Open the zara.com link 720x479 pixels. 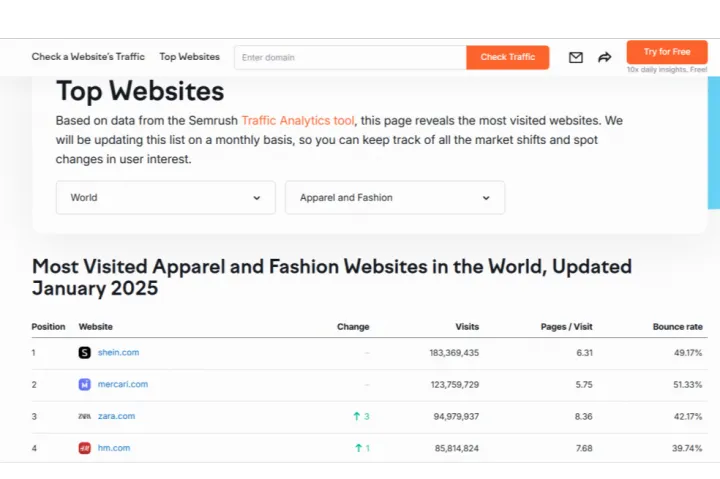coord(117,416)
